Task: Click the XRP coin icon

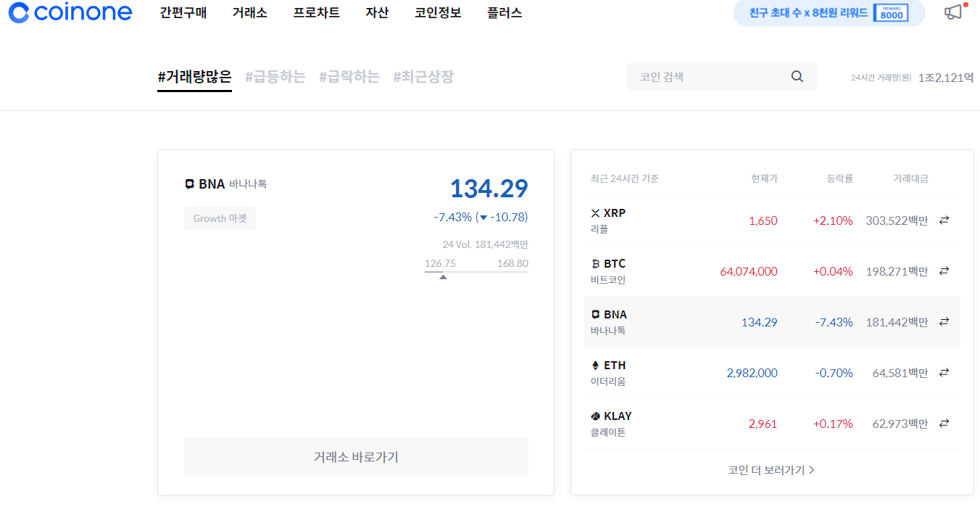Action: (596, 213)
